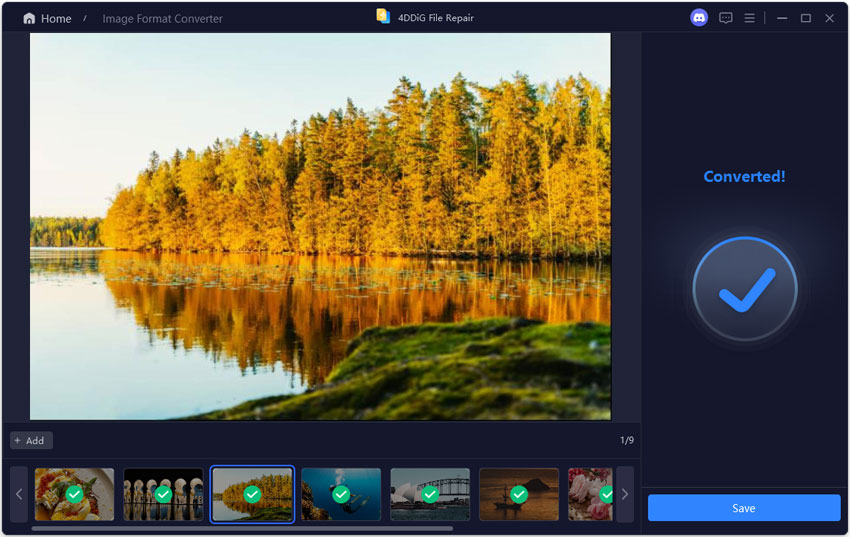This screenshot has width=850, height=537.
Task: Save the converted images
Action: click(744, 508)
